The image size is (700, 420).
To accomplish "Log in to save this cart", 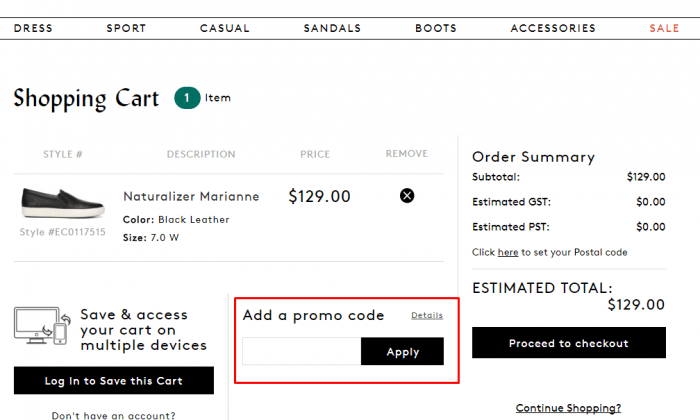I will (x=113, y=381).
